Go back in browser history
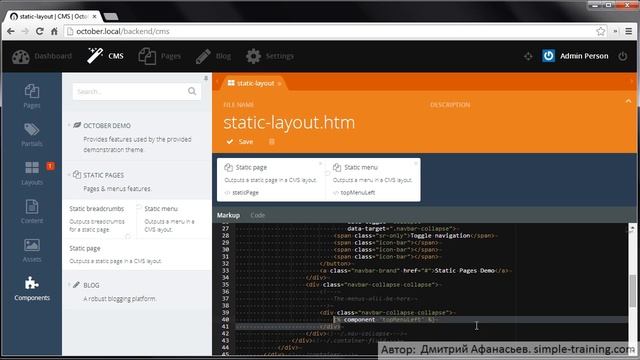Viewport: 640px width, 360px height. [x=11, y=31]
